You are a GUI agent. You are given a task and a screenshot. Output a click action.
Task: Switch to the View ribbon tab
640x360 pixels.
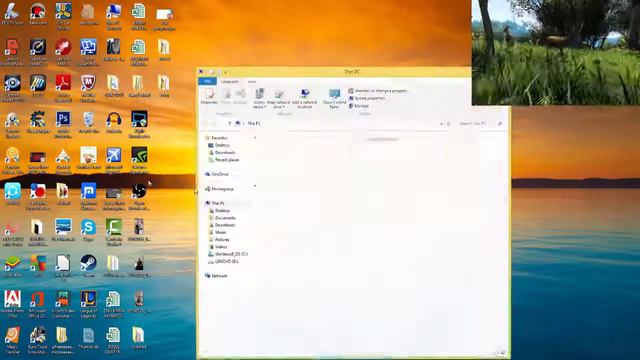(x=252, y=82)
